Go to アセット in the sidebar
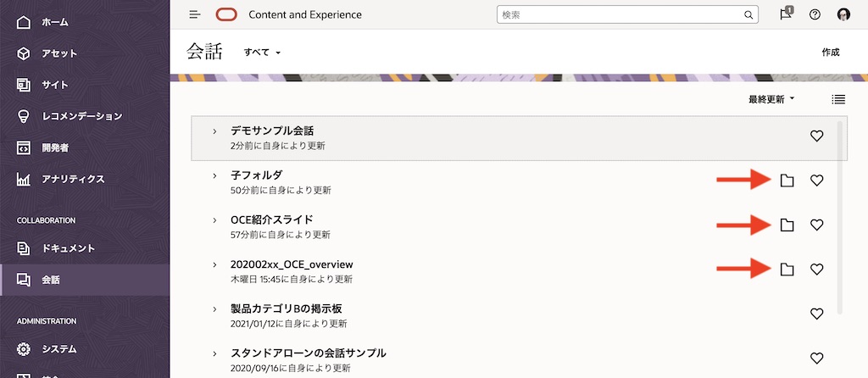 [x=59, y=53]
